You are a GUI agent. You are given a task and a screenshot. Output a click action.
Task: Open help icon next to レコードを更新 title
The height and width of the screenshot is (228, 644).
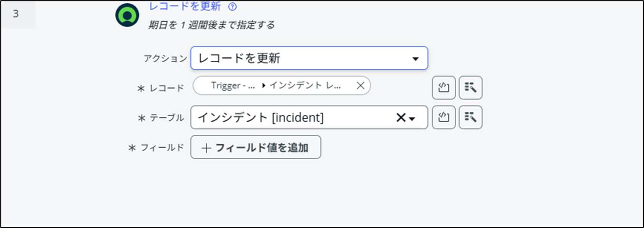pos(232,7)
